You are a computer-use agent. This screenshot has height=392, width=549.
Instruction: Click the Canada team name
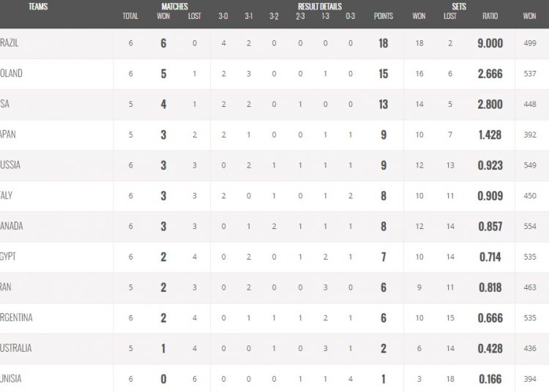[12, 226]
